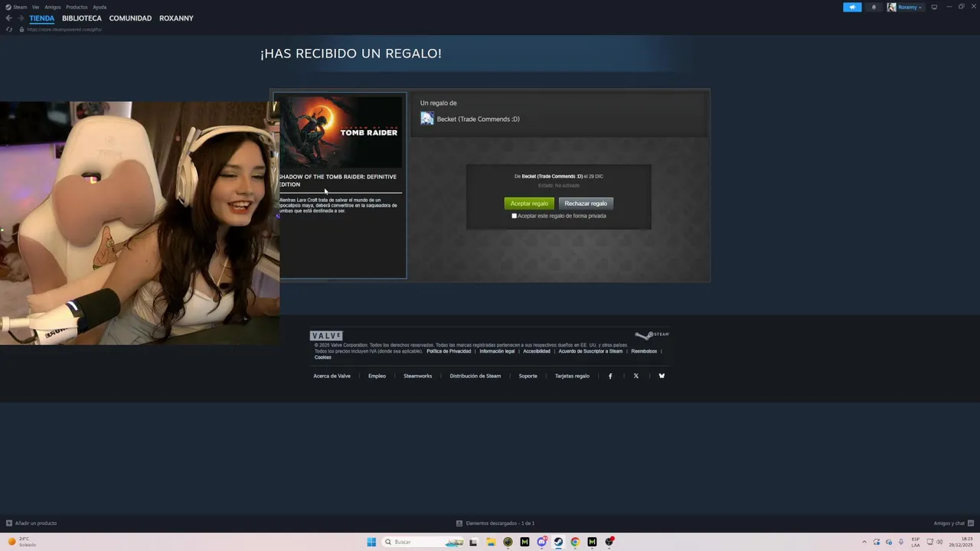The image size is (980, 551).
Task: Open the Ayuda menu
Action: [x=100, y=7]
